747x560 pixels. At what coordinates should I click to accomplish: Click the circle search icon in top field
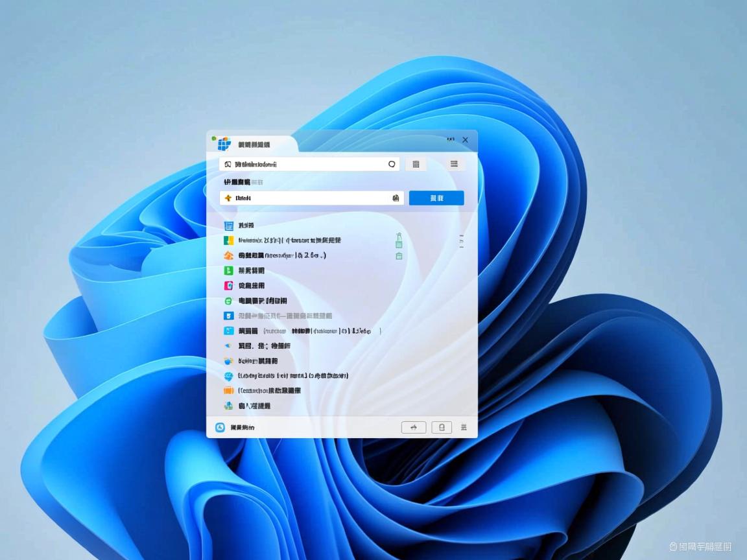click(x=392, y=165)
